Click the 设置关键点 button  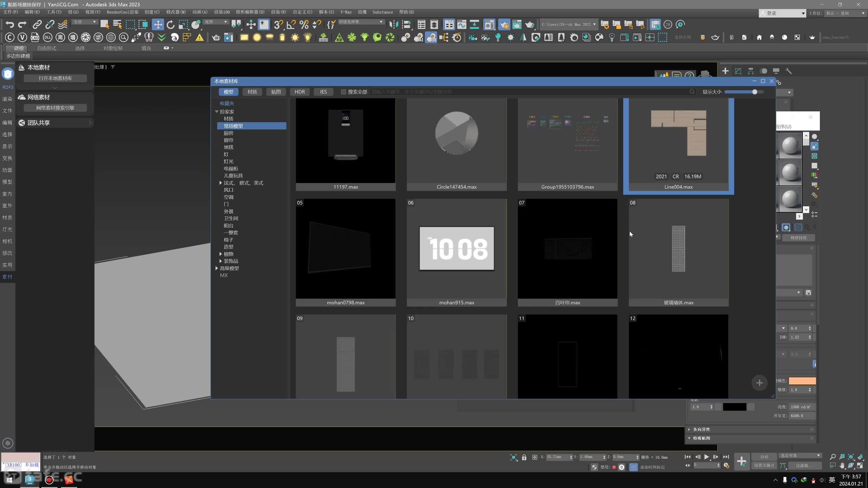[x=764, y=465]
